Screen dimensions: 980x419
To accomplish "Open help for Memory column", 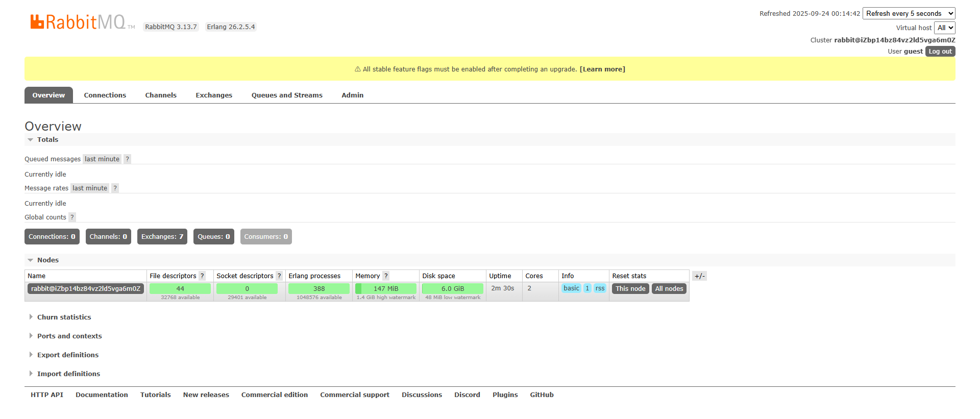I will (x=386, y=276).
